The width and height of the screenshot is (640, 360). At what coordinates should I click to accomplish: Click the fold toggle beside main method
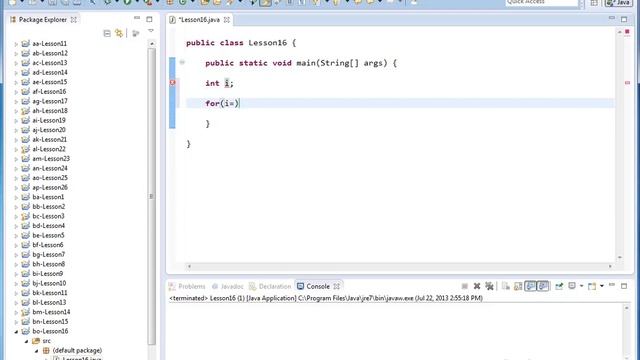coord(182,62)
